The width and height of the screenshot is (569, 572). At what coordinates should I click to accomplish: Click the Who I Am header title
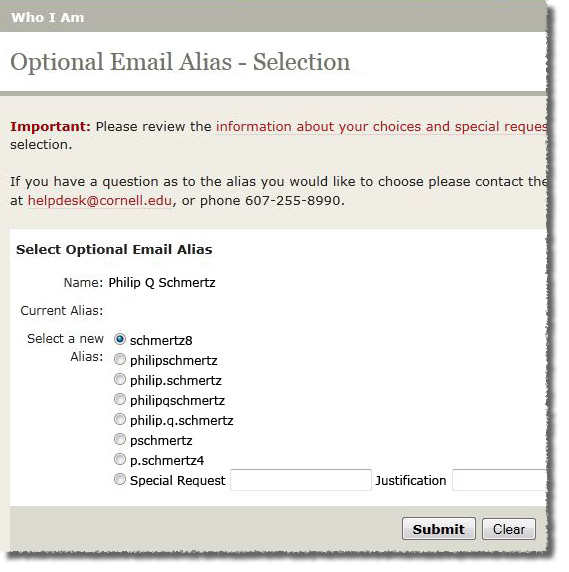point(47,17)
